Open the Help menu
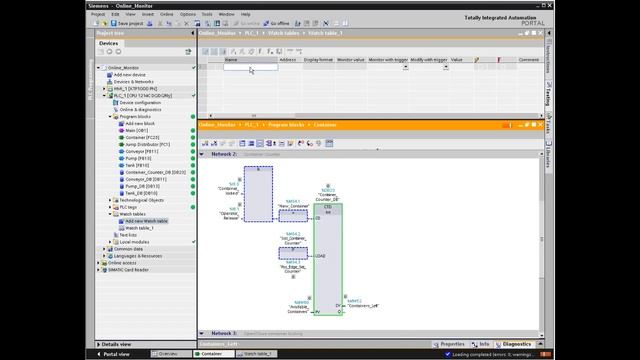Image resolution: width=640 pixels, height=360 pixels. point(245,14)
